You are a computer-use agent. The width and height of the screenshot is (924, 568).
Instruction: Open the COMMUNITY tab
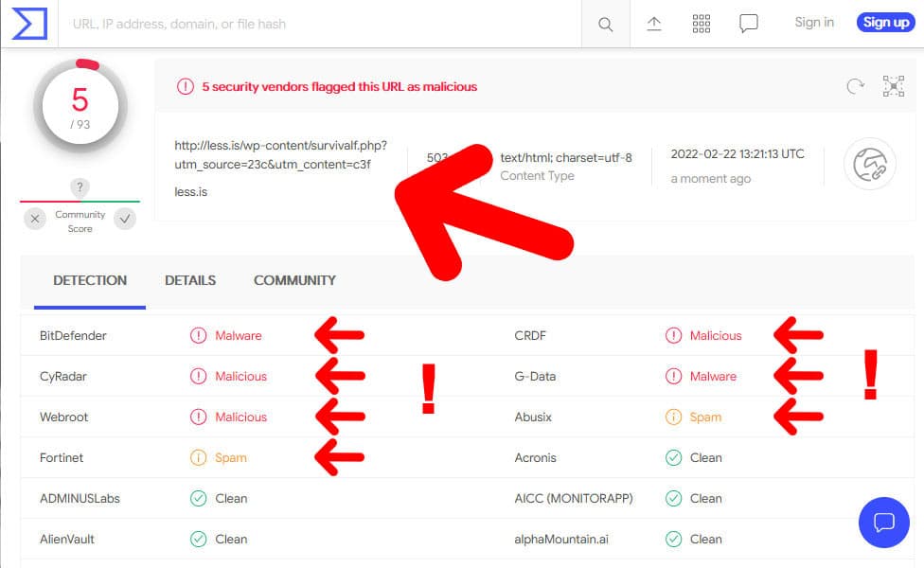294,280
